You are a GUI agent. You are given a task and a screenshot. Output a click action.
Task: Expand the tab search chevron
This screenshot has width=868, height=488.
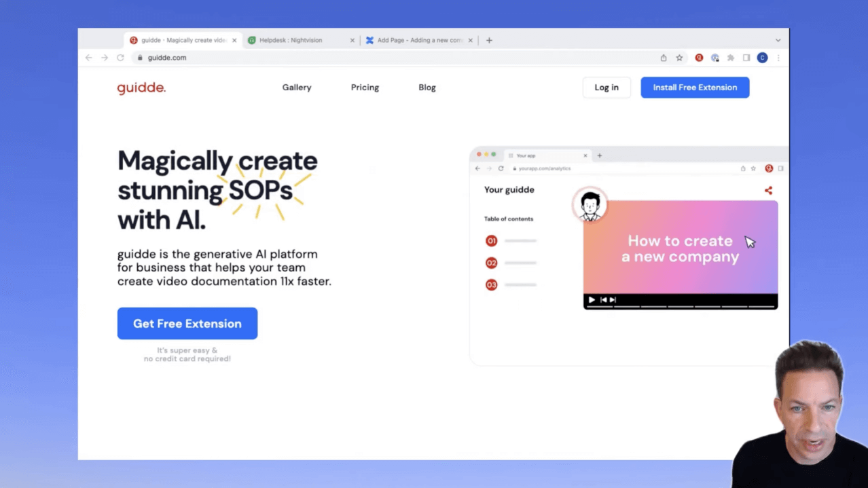point(778,40)
